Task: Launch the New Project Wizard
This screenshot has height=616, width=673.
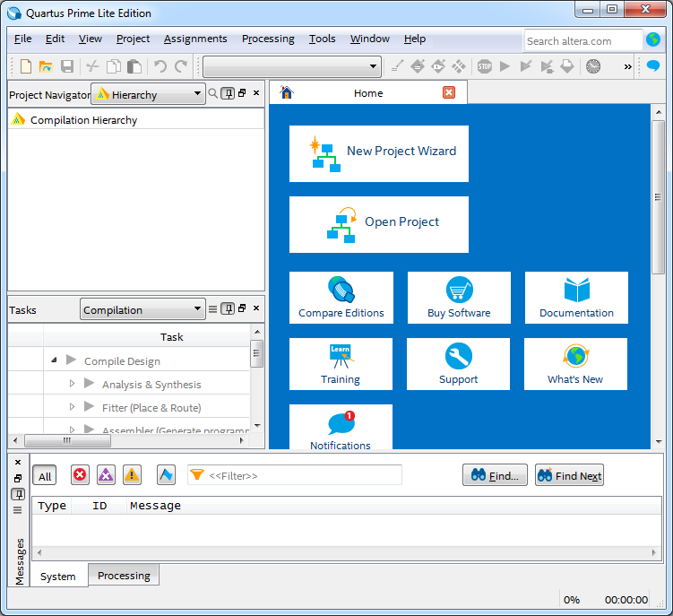Action: click(x=379, y=154)
